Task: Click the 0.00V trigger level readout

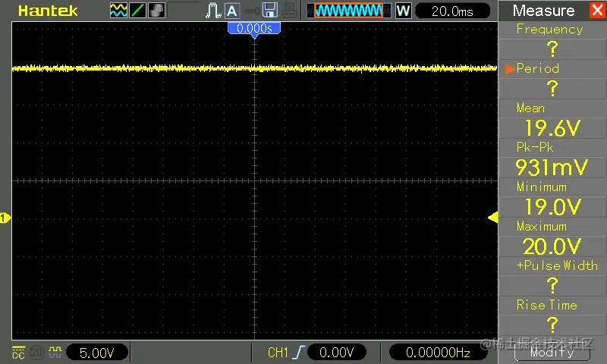Action: pos(336,353)
